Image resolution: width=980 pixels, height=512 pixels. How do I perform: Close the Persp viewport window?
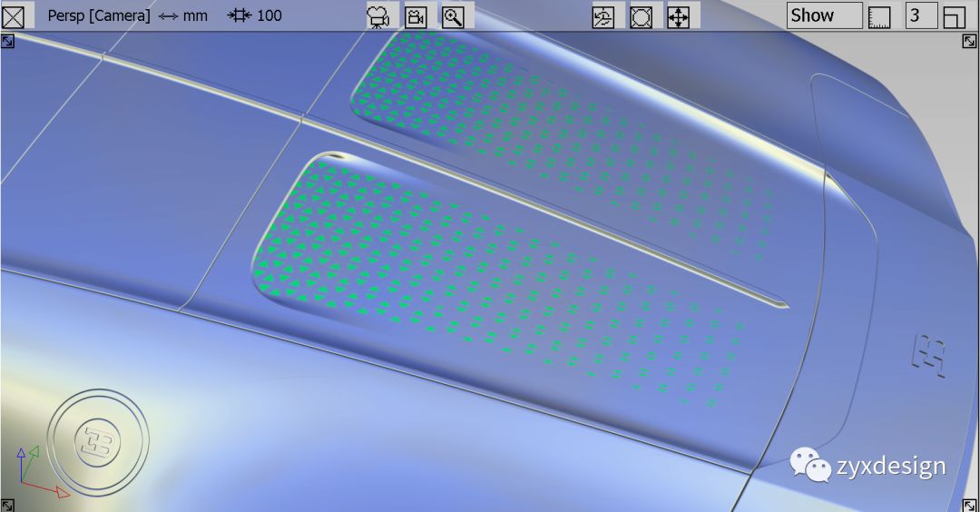(13, 16)
